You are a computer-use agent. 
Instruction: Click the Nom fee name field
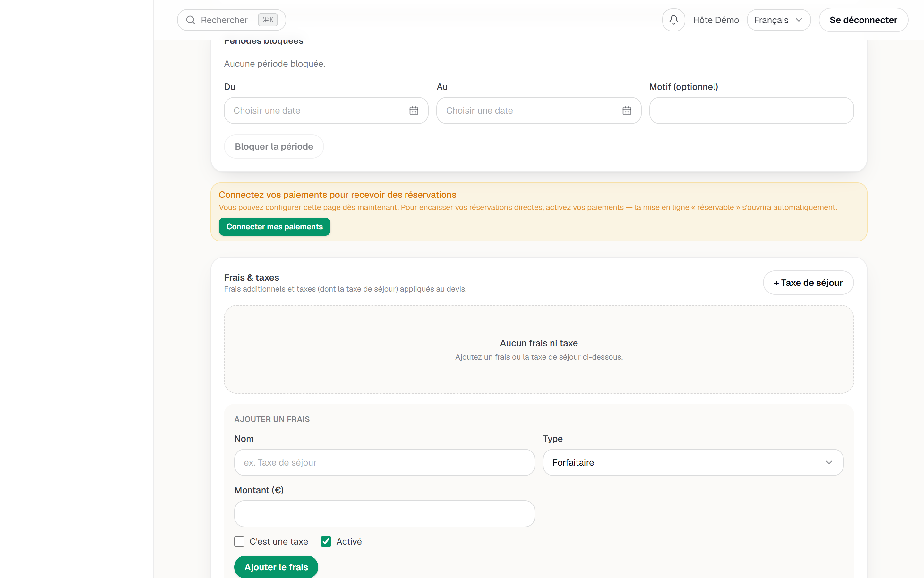(384, 462)
